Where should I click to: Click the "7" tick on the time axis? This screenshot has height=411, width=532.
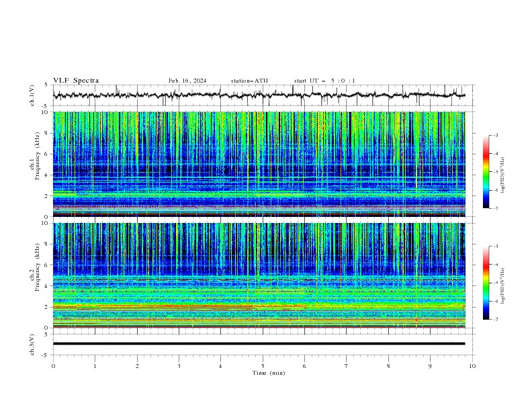(x=347, y=366)
